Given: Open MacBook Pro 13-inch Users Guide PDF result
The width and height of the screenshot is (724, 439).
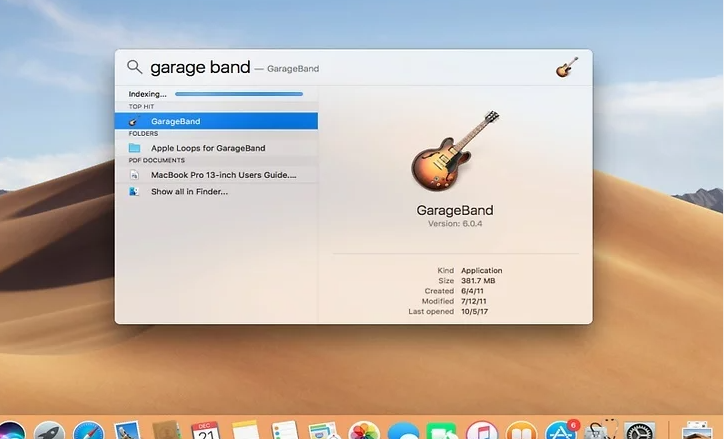Looking at the screenshot, I should (x=216, y=174).
